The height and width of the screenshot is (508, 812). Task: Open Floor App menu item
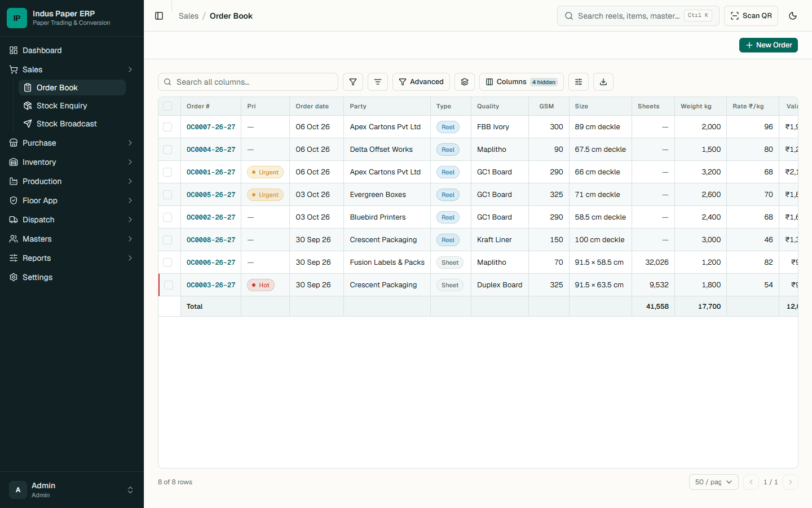pos(72,200)
